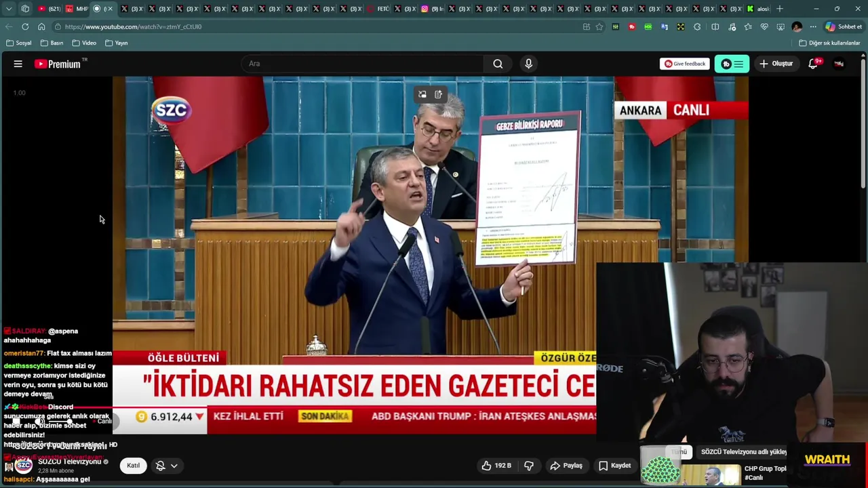Open the Basın bookmarks folder
The height and width of the screenshot is (488, 868).
(x=52, y=43)
